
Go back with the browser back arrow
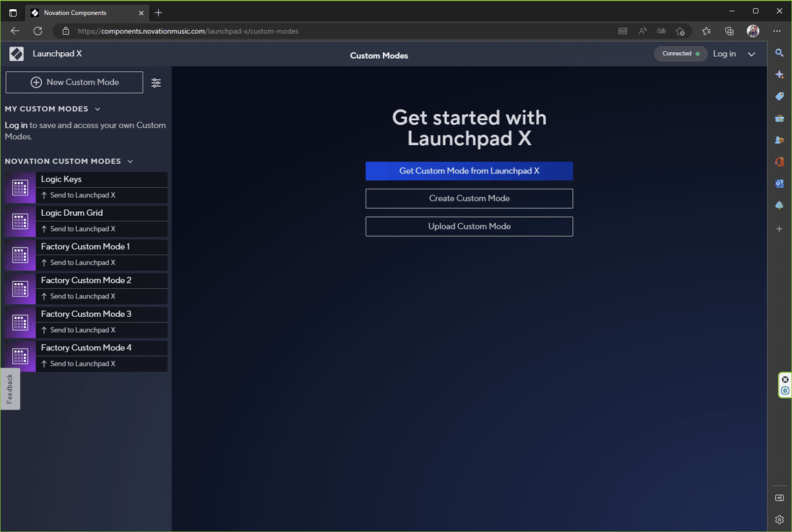coord(15,31)
